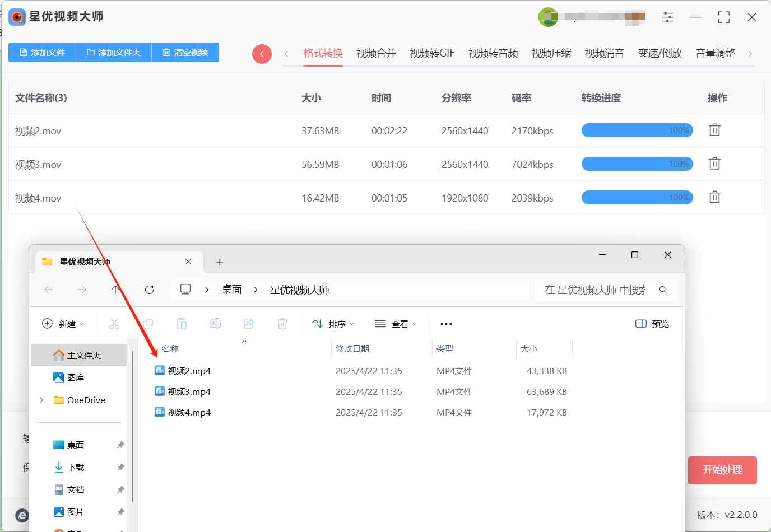The image size is (771, 532).
Task: Sort by the 名称 column header
Action: coord(170,348)
